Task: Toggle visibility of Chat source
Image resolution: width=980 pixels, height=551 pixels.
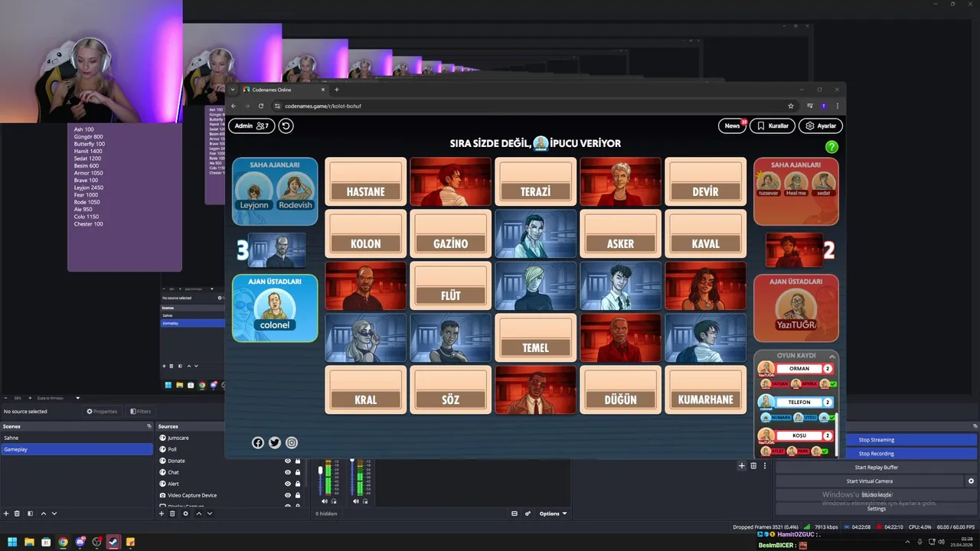Action: [x=288, y=472]
